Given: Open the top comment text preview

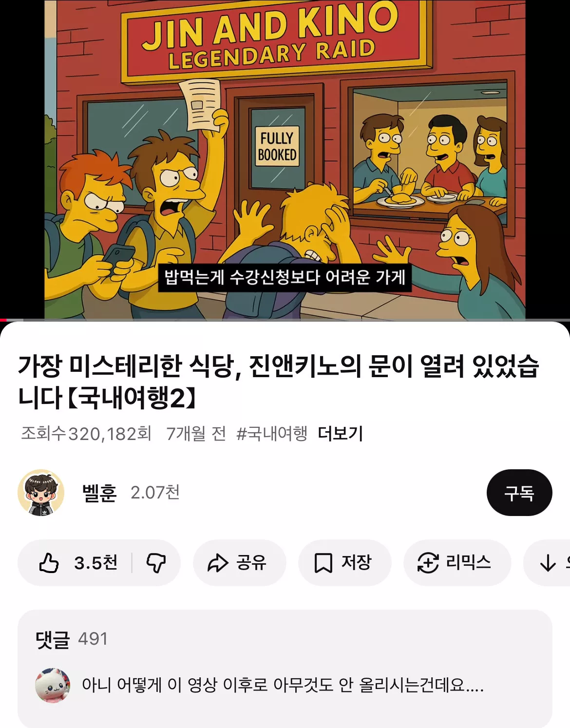Looking at the screenshot, I should (283, 685).
